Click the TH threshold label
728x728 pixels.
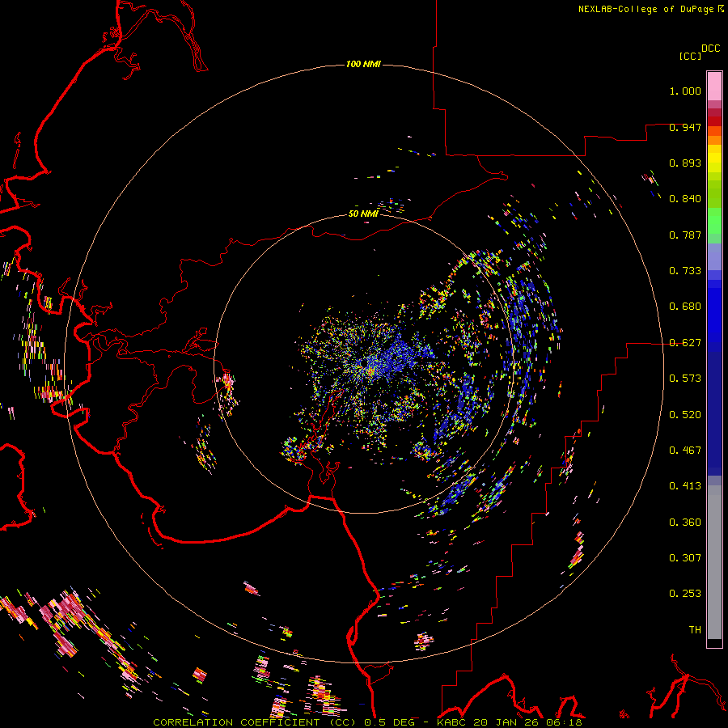coord(695,630)
